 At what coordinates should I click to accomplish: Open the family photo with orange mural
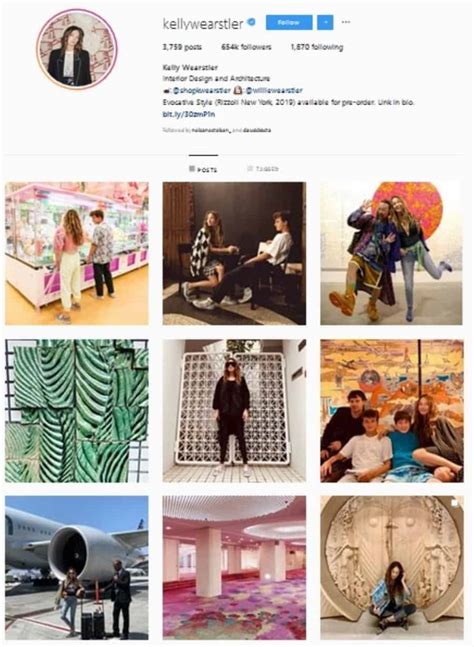392,411
